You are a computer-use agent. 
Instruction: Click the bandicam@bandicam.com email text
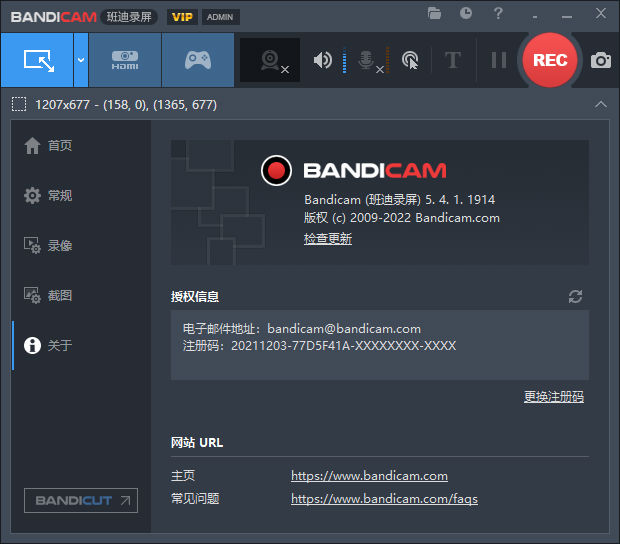click(344, 329)
